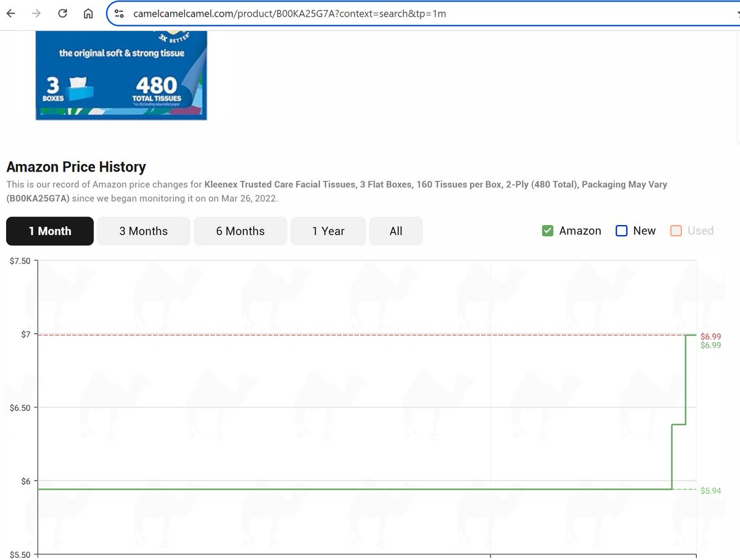Enable the New price checkbox
740x560 pixels.
[x=622, y=231]
